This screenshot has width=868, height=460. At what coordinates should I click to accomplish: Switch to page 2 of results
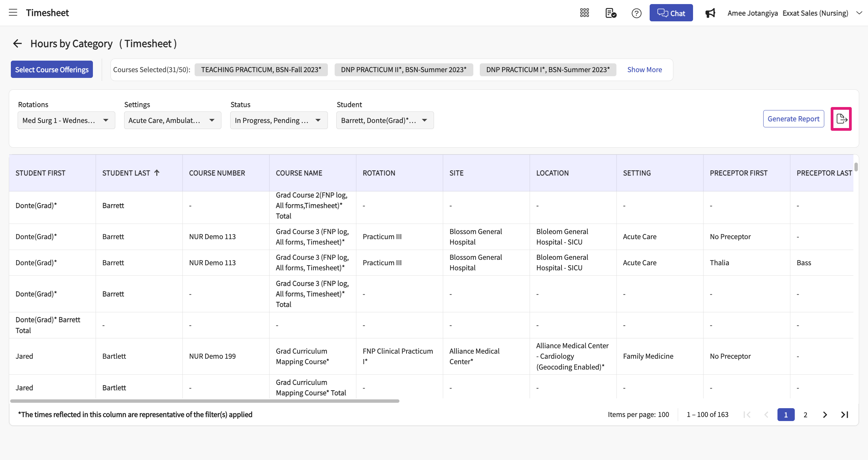point(805,415)
